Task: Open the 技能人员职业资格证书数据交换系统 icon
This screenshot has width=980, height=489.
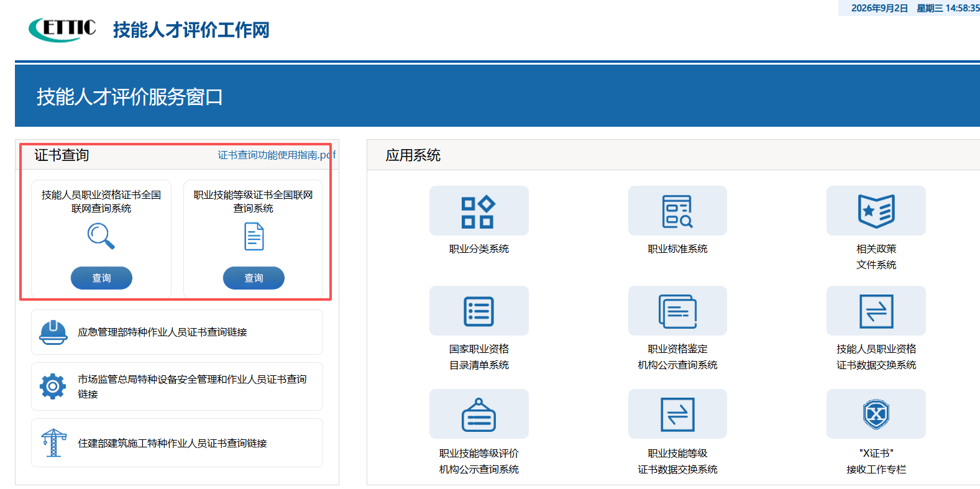Action: (876, 311)
